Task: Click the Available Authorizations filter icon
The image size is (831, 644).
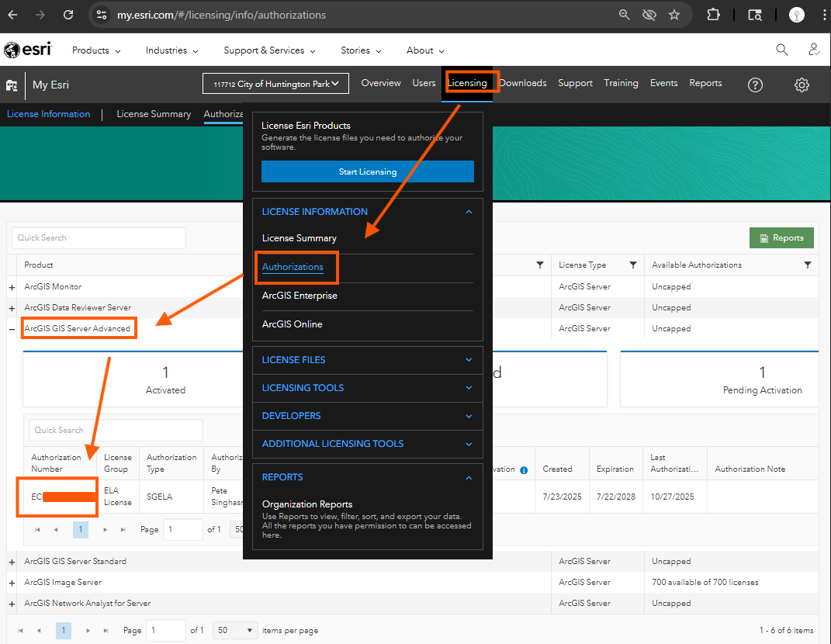Action: [x=808, y=265]
